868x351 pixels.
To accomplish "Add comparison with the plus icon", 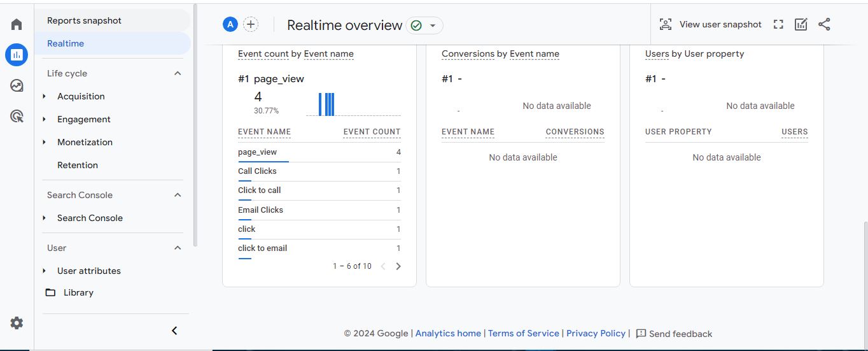I will 251,25.
